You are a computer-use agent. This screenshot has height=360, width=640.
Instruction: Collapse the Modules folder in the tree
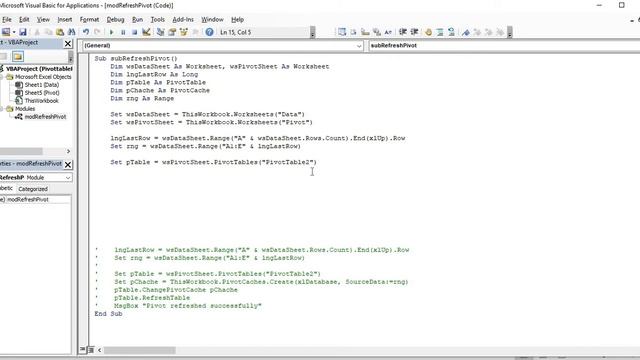coord(2,109)
